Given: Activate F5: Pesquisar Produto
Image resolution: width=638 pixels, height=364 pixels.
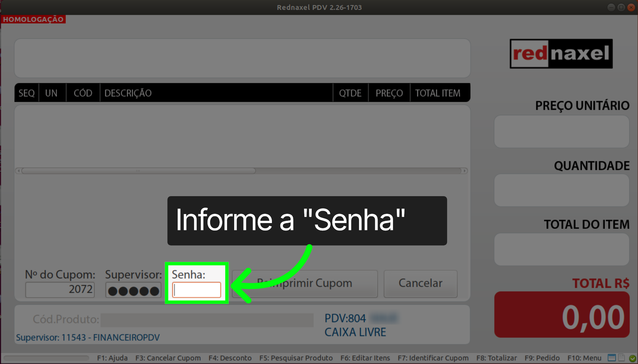Looking at the screenshot, I should [296, 358].
